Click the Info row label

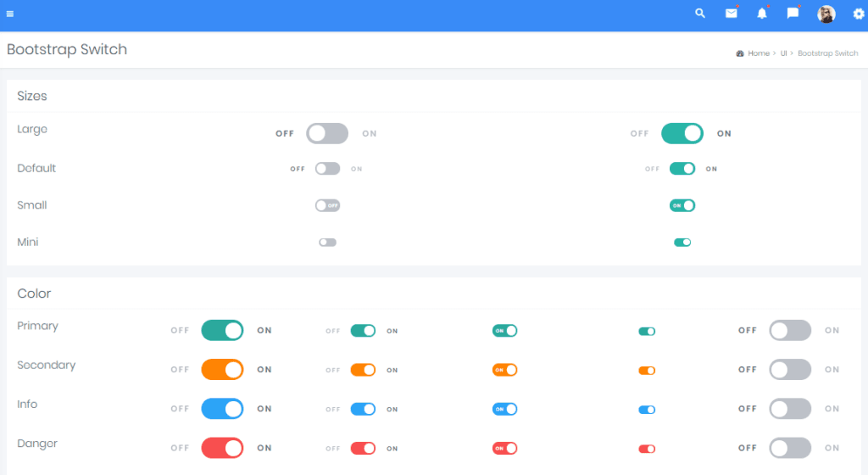pyautogui.click(x=27, y=404)
